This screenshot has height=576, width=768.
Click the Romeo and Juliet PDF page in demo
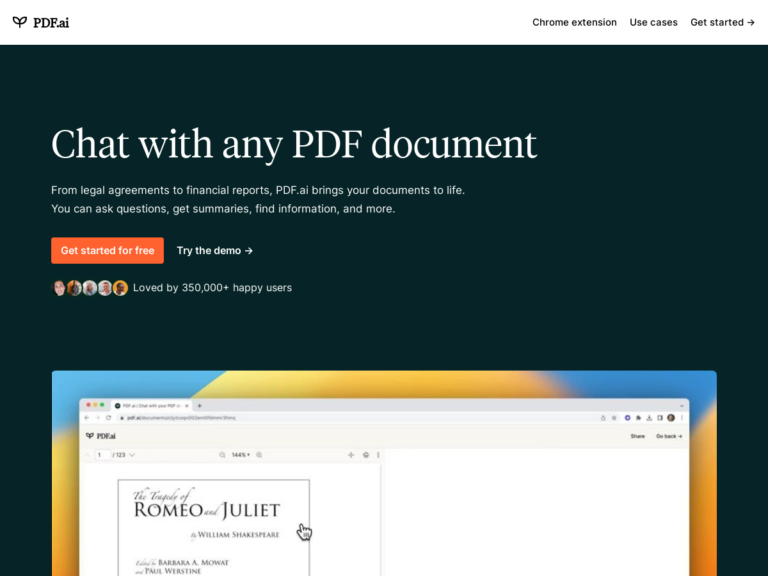pos(214,527)
